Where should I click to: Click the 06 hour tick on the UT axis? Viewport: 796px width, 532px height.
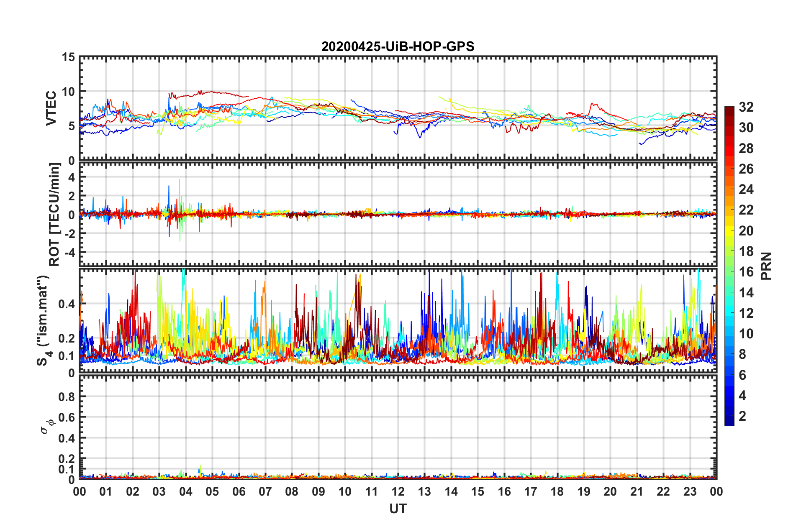pos(239,491)
